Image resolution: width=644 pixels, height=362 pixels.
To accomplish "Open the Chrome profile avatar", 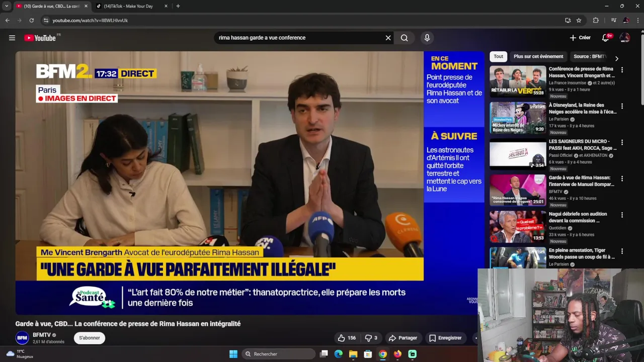I will 626,20.
